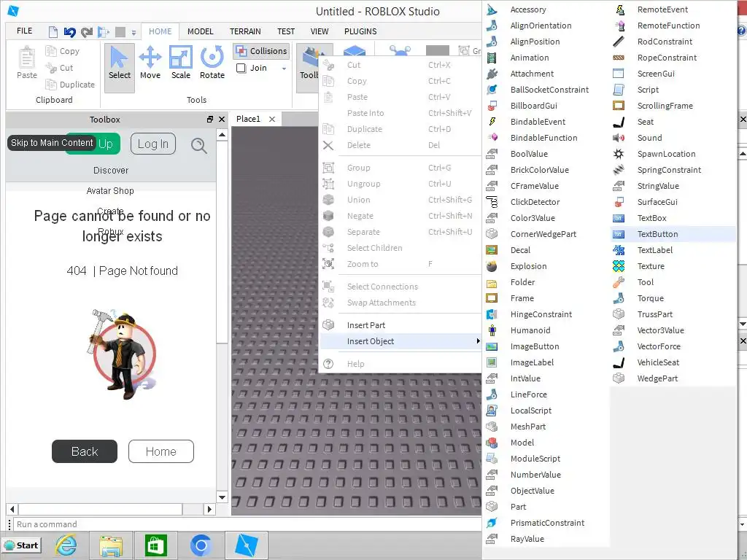Viewport: 747px width, 560px height.
Task: Select the Place1 document tab
Action: pyautogui.click(x=248, y=119)
